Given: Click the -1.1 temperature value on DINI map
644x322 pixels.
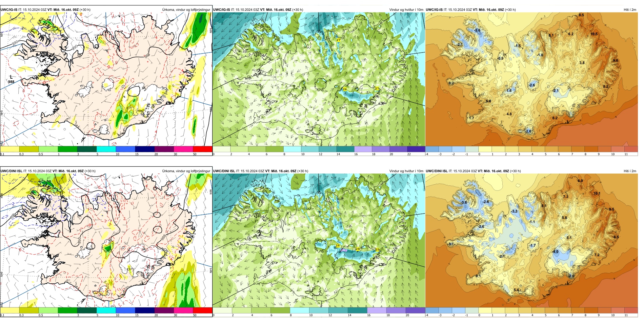Looking at the screenshot, I should point(531,222).
